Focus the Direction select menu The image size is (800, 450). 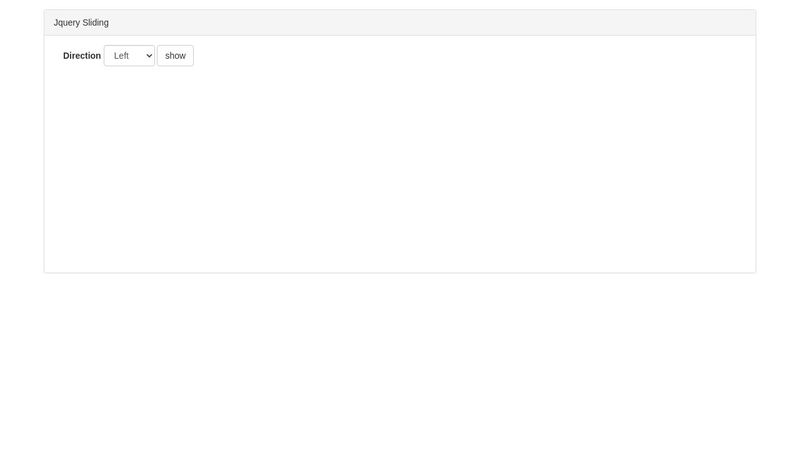[x=129, y=56]
